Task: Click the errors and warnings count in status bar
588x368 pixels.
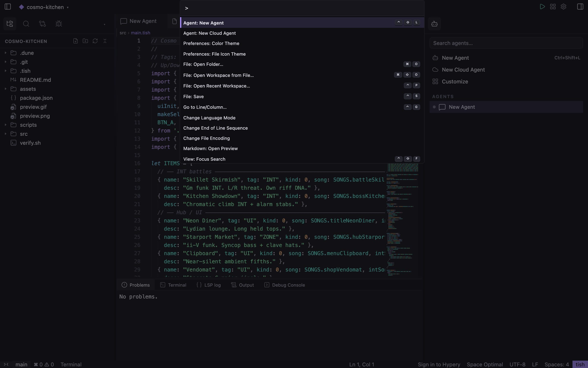Action: pos(44,364)
